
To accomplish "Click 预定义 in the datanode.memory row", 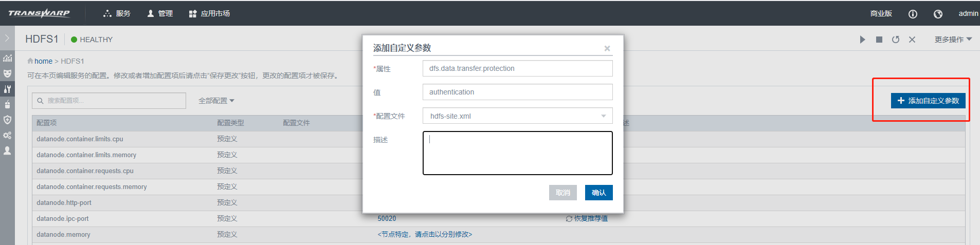I will [x=227, y=234].
